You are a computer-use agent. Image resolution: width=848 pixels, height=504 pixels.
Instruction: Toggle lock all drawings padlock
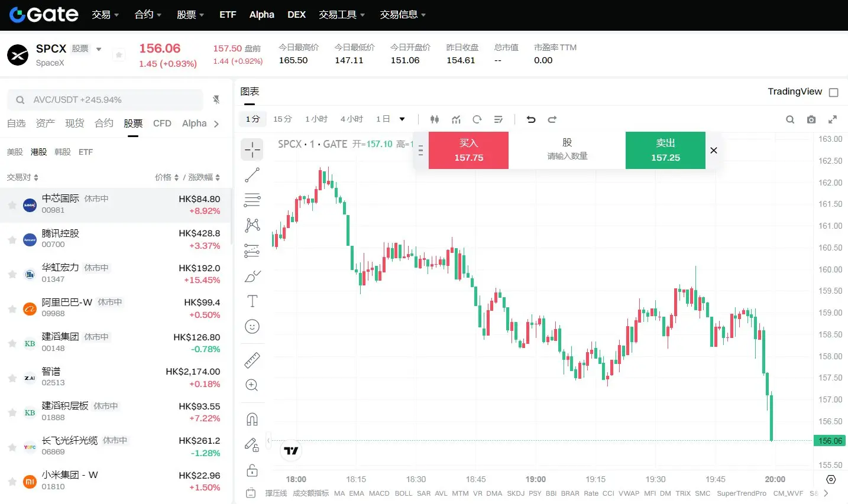click(x=253, y=470)
